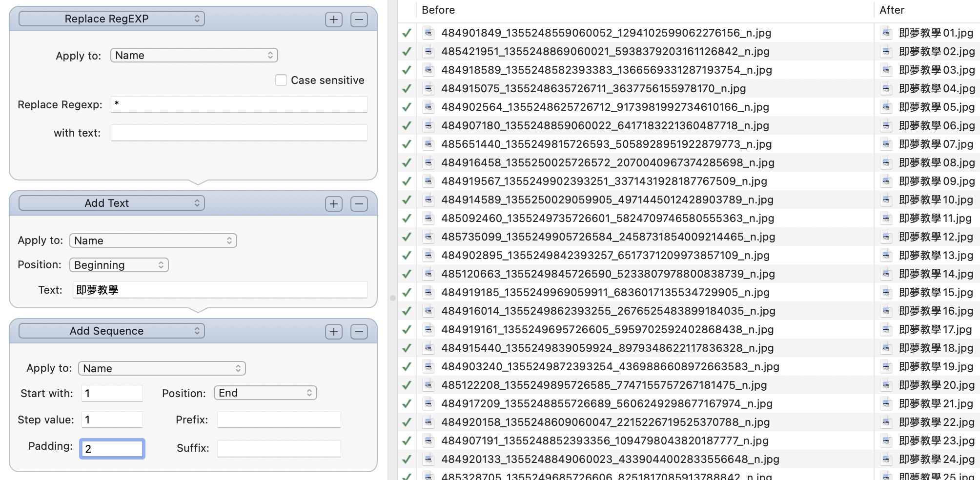Viewport: 980px width, 480px height.
Task: Click the plus icon in Replace RegEXP panel
Action: pyautogui.click(x=334, y=20)
